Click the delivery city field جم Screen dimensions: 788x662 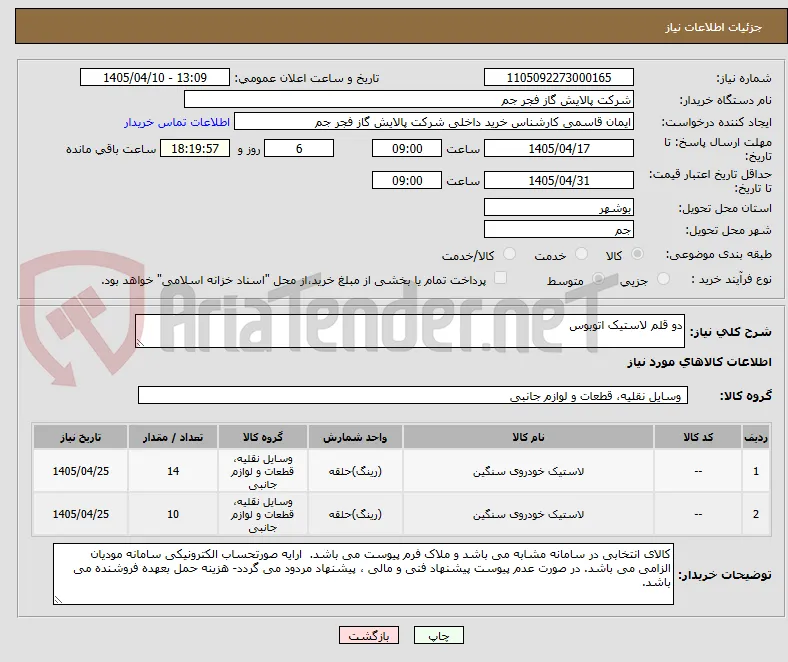[x=558, y=229]
